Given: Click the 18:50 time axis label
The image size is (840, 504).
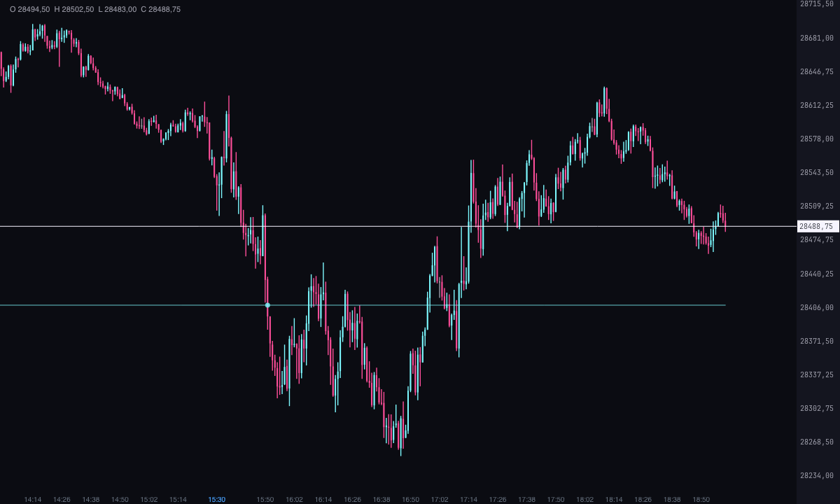Looking at the screenshot, I should [x=701, y=499].
